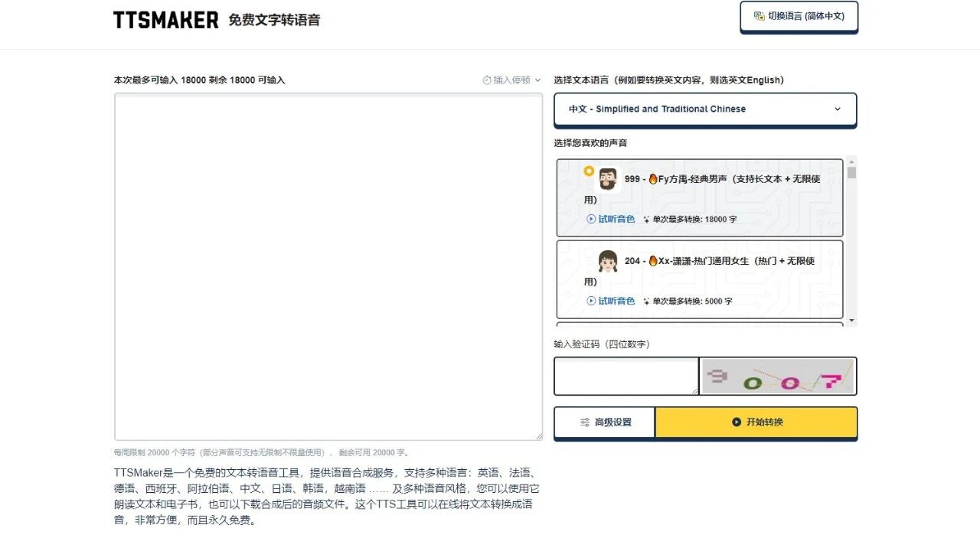Viewport: 980px width, 538px height.
Task: Click the TTSMAKER logo
Action: [x=165, y=19]
